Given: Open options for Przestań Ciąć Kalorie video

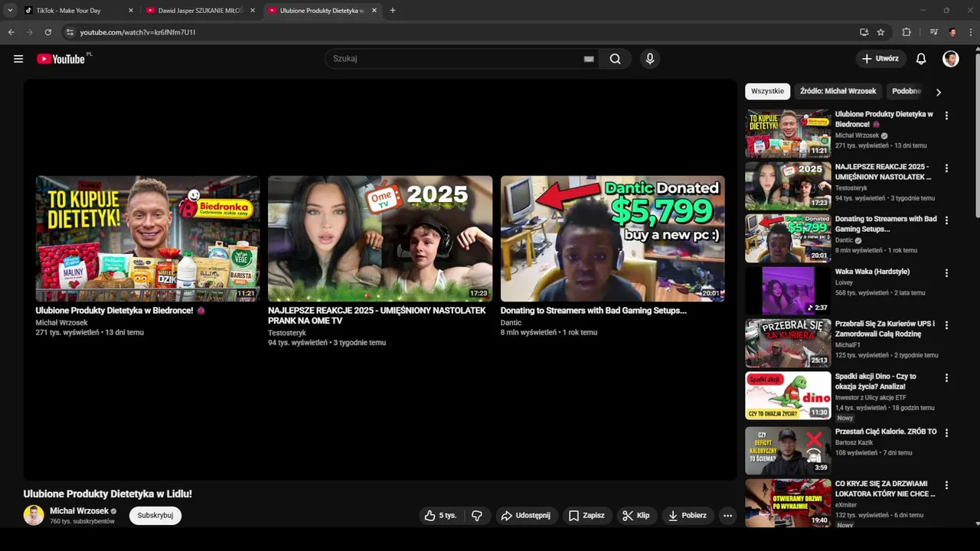Looking at the screenshot, I should 946,432.
